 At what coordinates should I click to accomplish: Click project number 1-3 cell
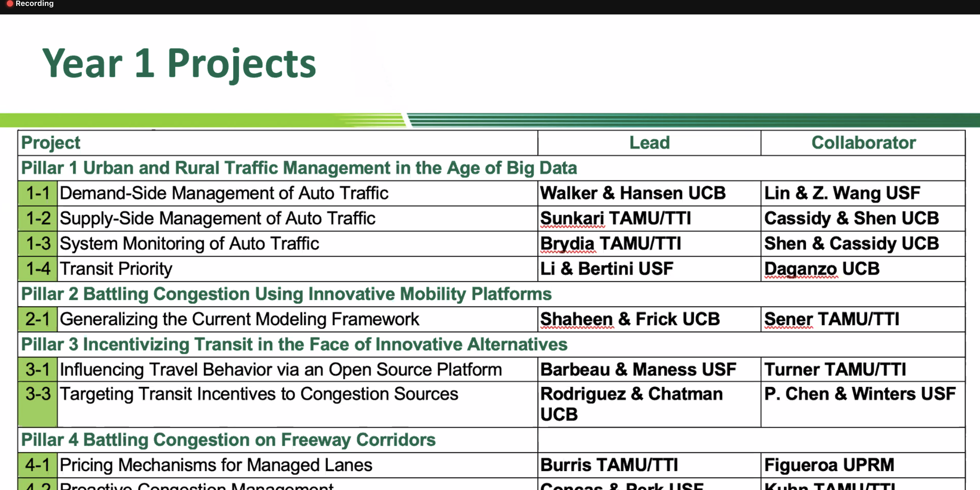[38, 244]
